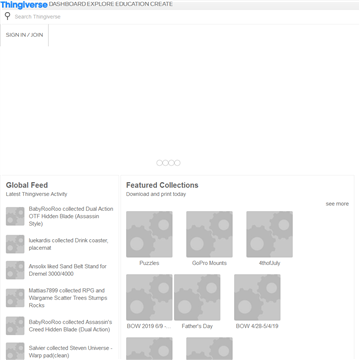Click the 4thofJuly label

[x=269, y=263]
